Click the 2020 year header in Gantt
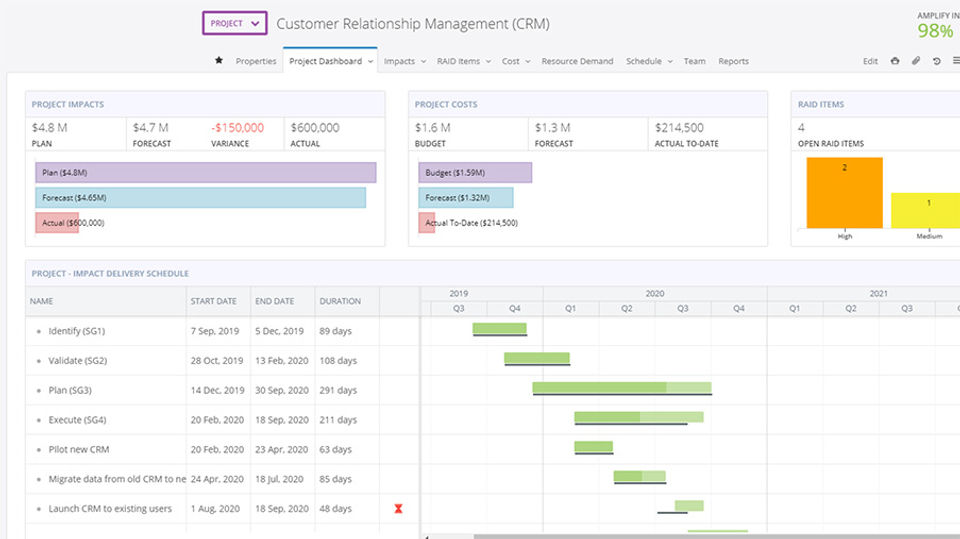The height and width of the screenshot is (539, 960). [654, 293]
